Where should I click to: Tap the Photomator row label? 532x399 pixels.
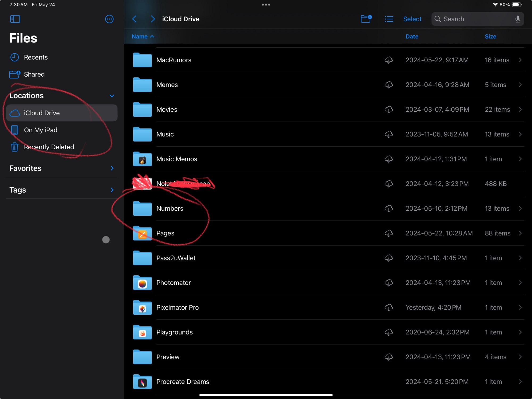173,282
